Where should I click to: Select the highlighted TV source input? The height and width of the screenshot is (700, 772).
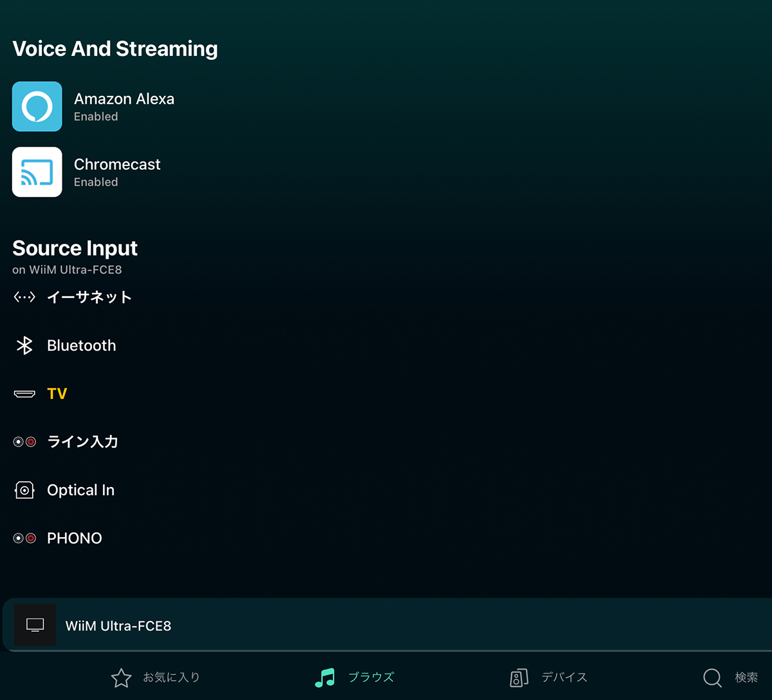pos(57,394)
